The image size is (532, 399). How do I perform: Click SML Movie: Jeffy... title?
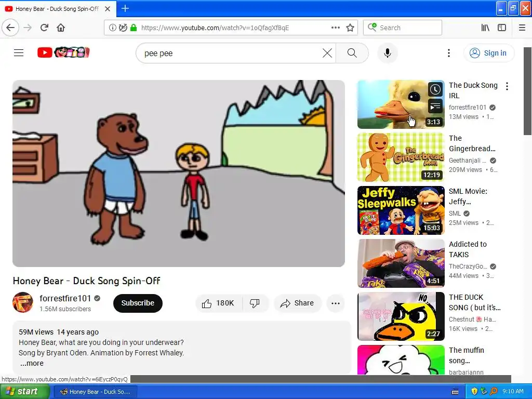(x=468, y=196)
